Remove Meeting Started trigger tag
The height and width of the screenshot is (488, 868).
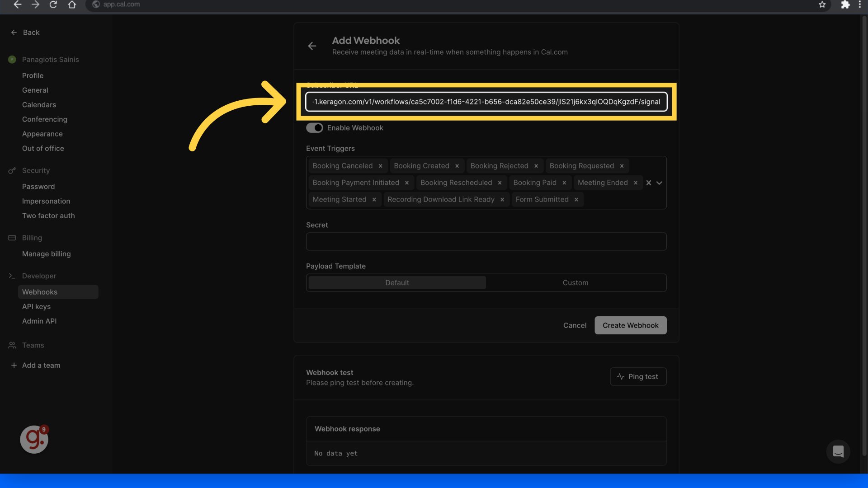click(374, 199)
